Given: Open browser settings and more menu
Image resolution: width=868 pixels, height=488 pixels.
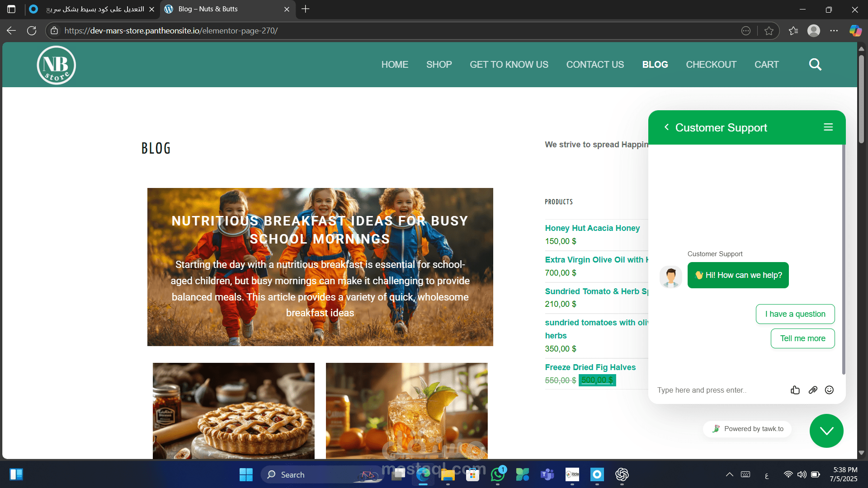Looking at the screenshot, I should 834,31.
